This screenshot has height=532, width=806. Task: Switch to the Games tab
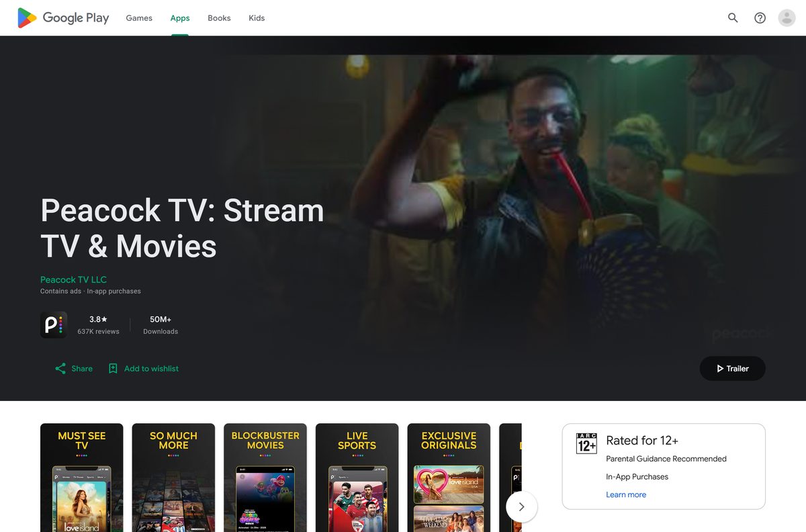pos(139,18)
